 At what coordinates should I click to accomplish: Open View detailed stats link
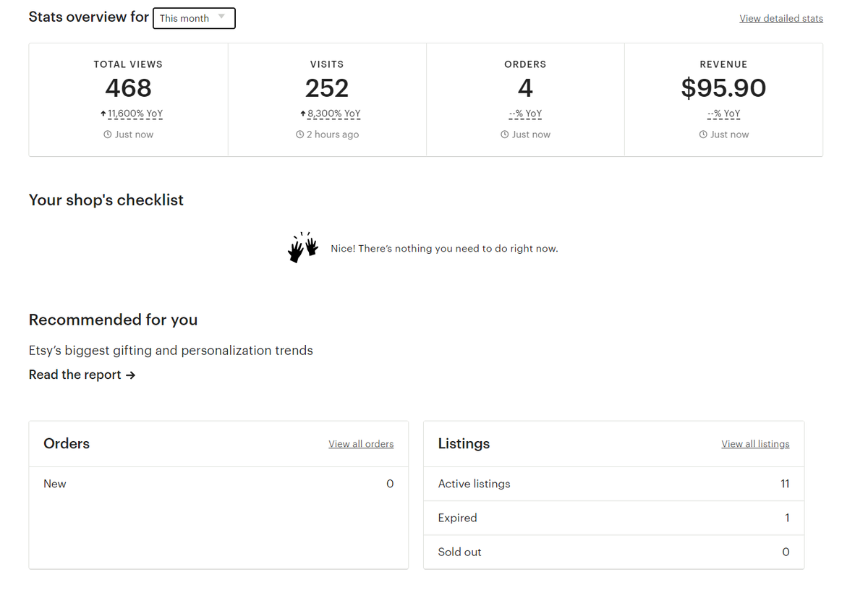pyautogui.click(x=780, y=18)
